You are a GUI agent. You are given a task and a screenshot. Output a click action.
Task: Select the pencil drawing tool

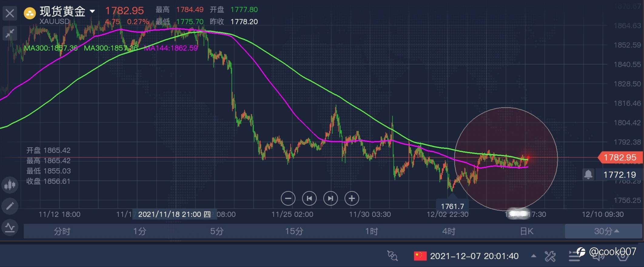point(10,206)
